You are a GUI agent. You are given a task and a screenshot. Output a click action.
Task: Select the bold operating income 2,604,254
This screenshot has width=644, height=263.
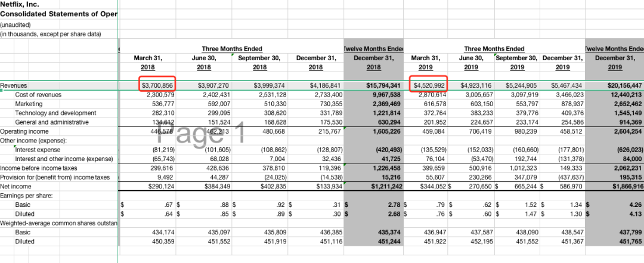pyautogui.click(x=627, y=131)
